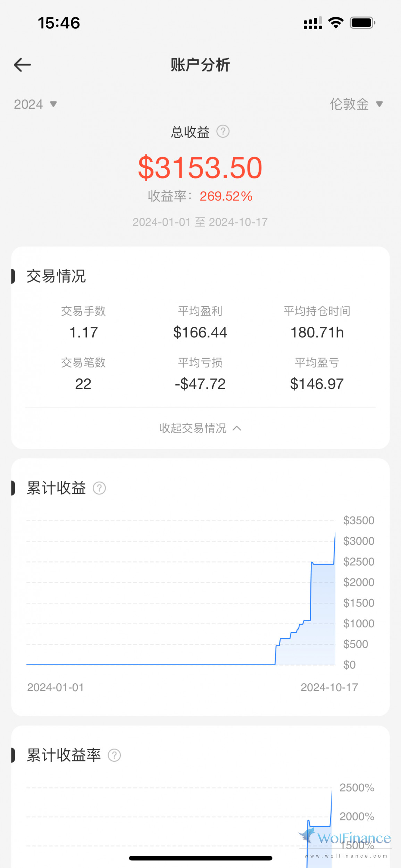Tap the 269.52% return rate value
Image resolution: width=401 pixels, height=868 pixels.
(x=226, y=196)
